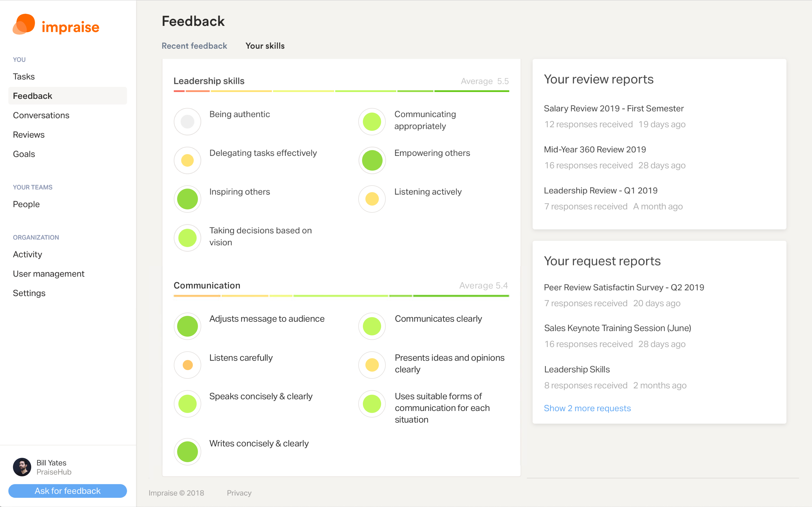Open the Privacy footer link
The image size is (812, 507).
click(239, 493)
